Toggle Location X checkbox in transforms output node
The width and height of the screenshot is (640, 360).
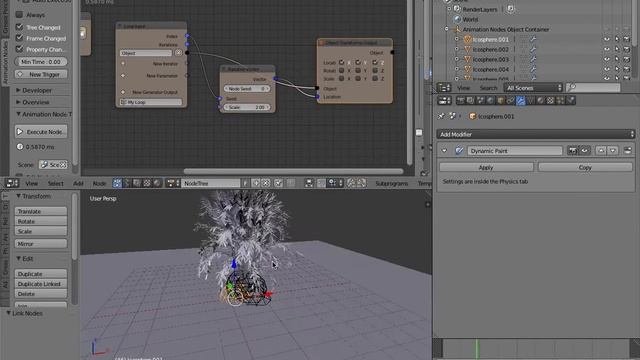tap(342, 62)
